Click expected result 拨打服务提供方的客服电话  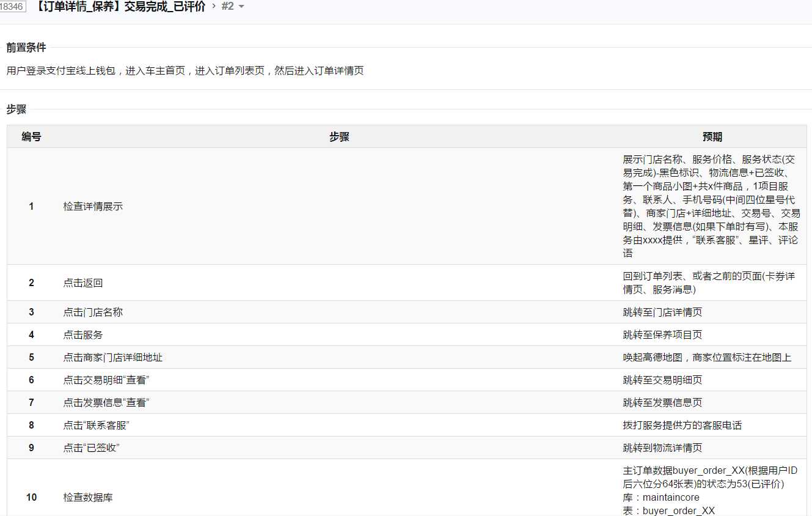pos(682,426)
